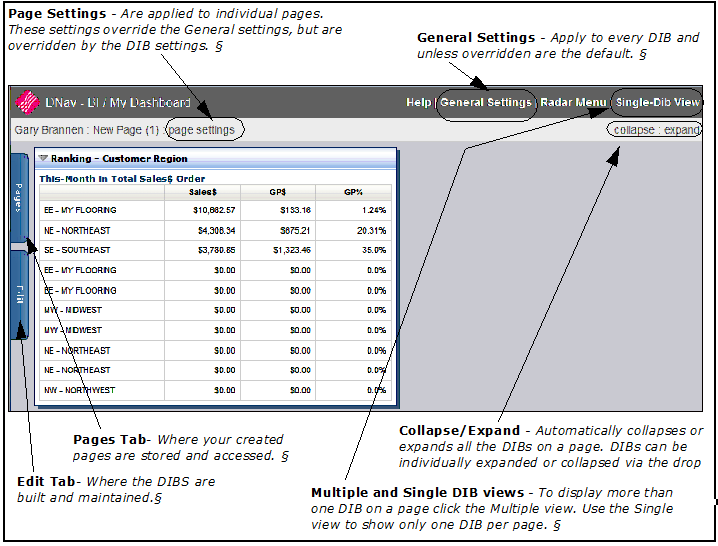Click the Sales$ column header

pos(204,191)
